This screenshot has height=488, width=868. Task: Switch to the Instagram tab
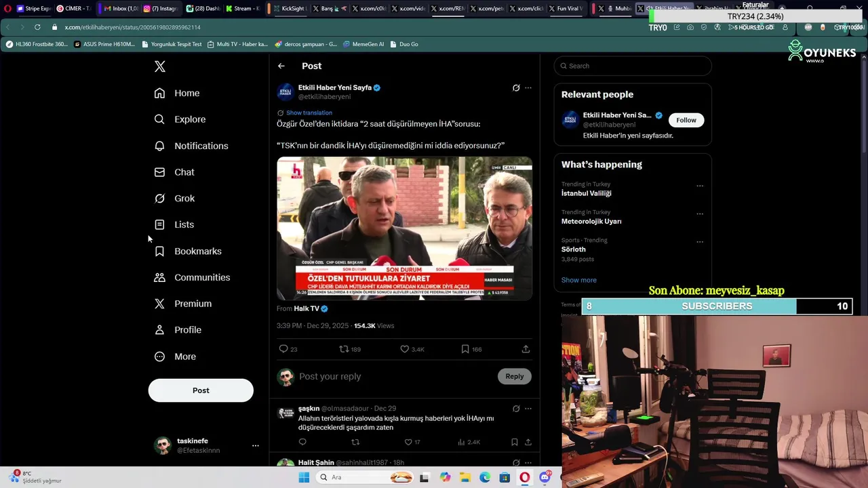coord(161,8)
